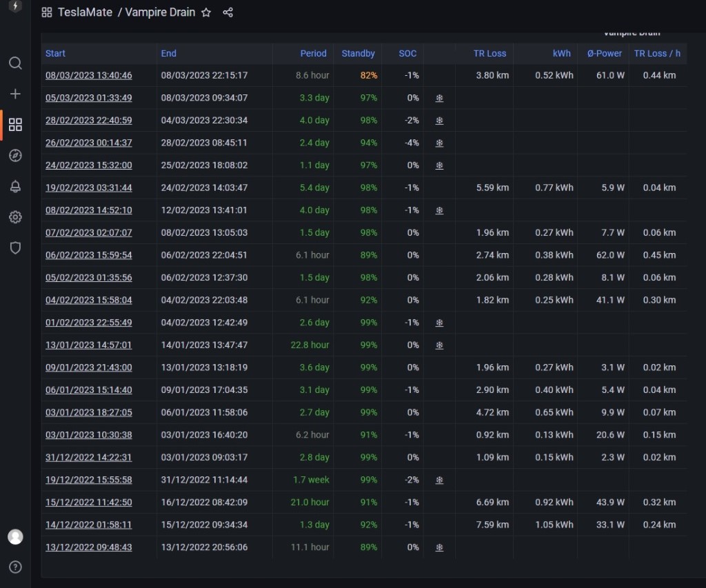Select end time 24/02/2023 14:03:47
Screen dimensions: 706x588
coord(204,187)
